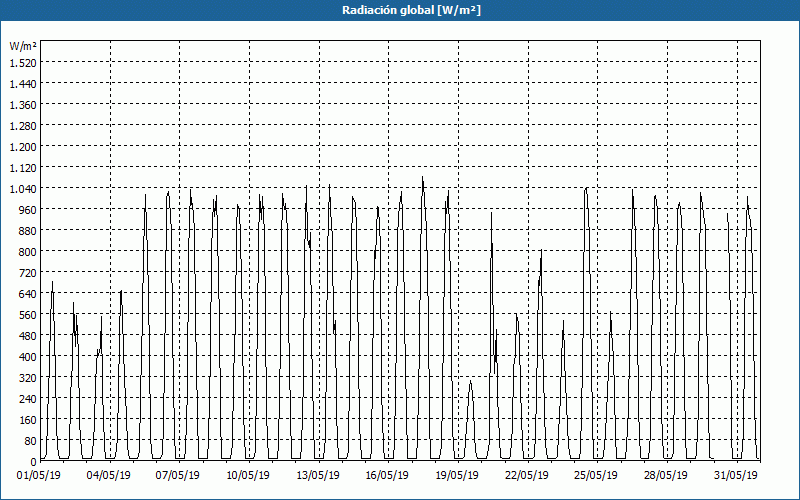Viewport: 800px width, 500px height.
Task: Click the 240 value on the Y axis
Action: 28,399
